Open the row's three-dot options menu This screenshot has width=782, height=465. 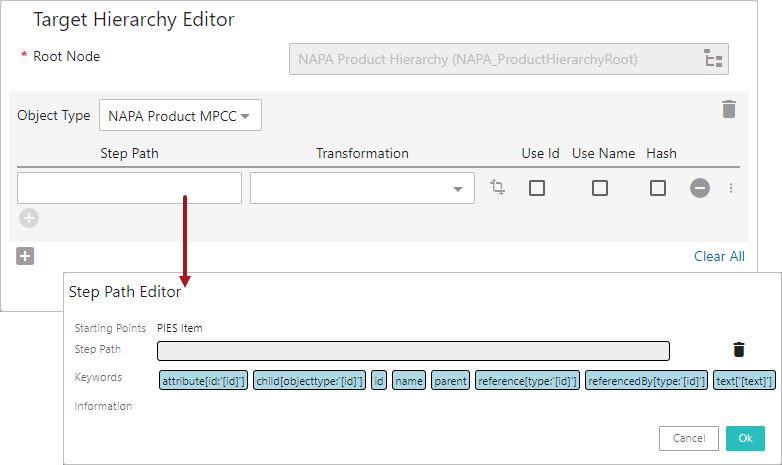pos(731,188)
